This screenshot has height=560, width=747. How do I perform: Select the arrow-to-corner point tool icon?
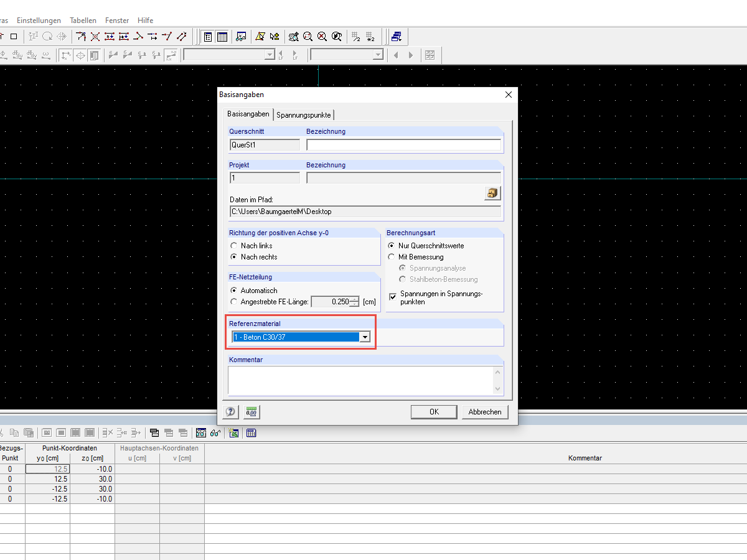click(x=81, y=36)
